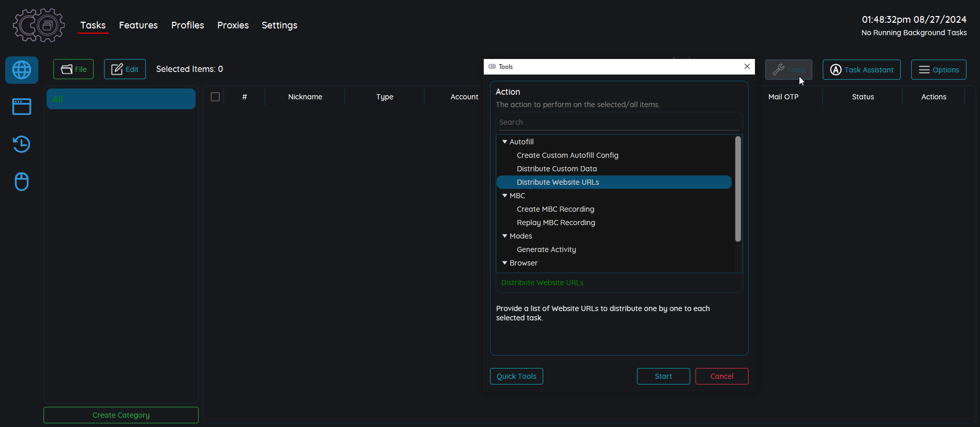Close the Tools dialog window

click(747, 66)
